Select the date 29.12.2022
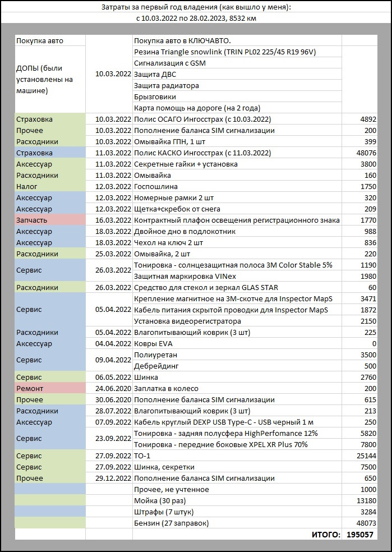Image resolution: width=392 pixels, height=552 pixels. pos(113,479)
